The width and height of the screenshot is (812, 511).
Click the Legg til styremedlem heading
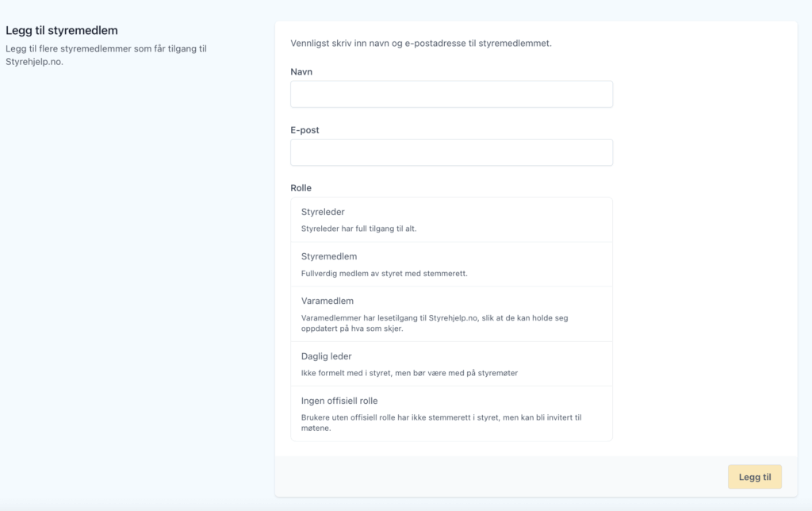coord(62,31)
